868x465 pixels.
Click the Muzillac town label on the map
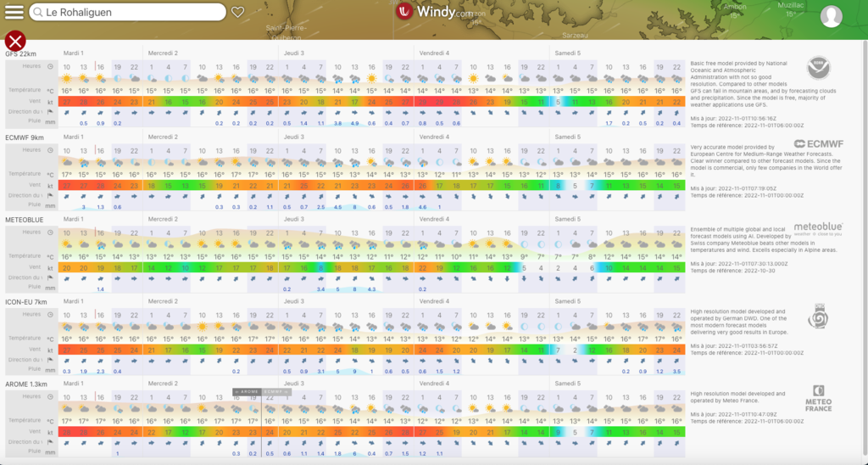coord(791,5)
